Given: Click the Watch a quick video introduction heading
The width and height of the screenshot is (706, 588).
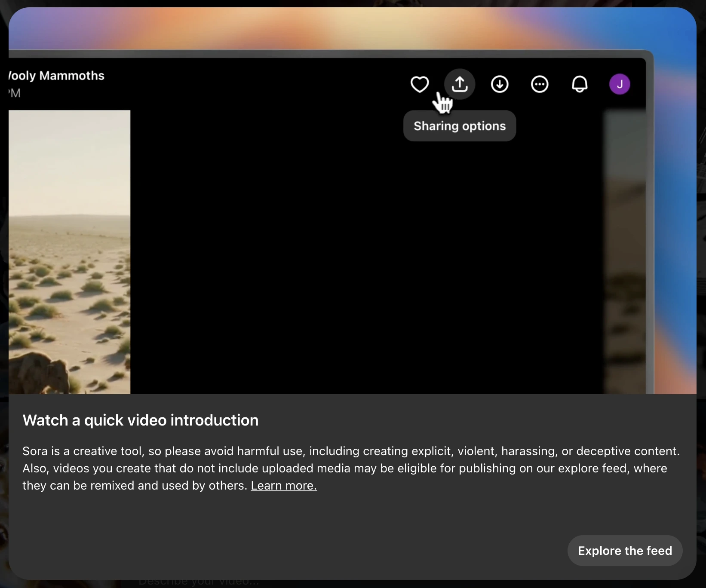Looking at the screenshot, I should pos(141,420).
